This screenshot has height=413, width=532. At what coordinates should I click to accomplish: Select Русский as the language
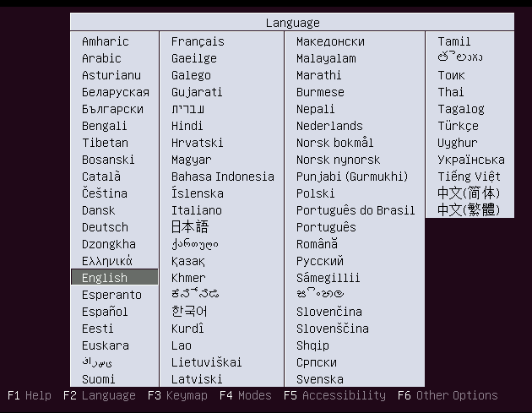(319, 261)
